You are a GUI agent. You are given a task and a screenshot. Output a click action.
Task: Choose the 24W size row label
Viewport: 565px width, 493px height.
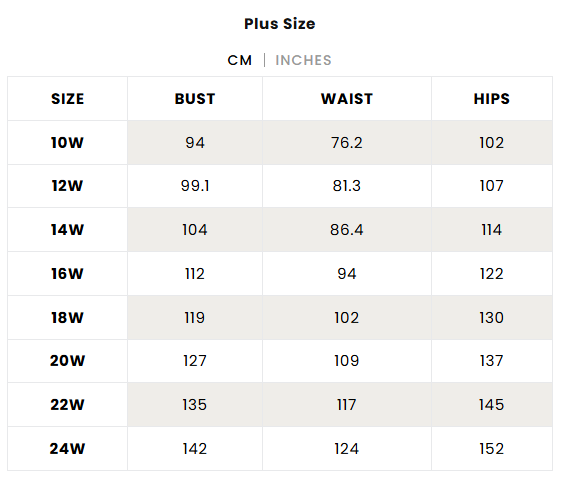click(x=67, y=449)
